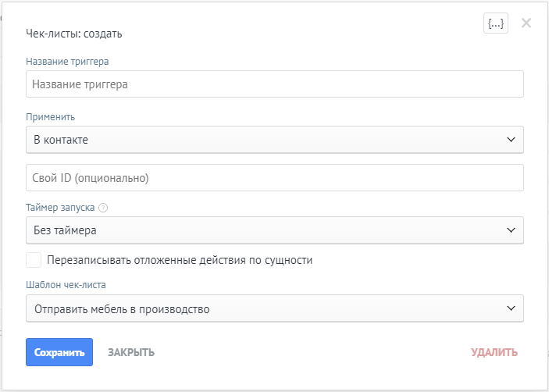549x392 pixels.
Task: Click the chevron arrow in the Шаблон чек-листа field
Action: click(x=511, y=308)
